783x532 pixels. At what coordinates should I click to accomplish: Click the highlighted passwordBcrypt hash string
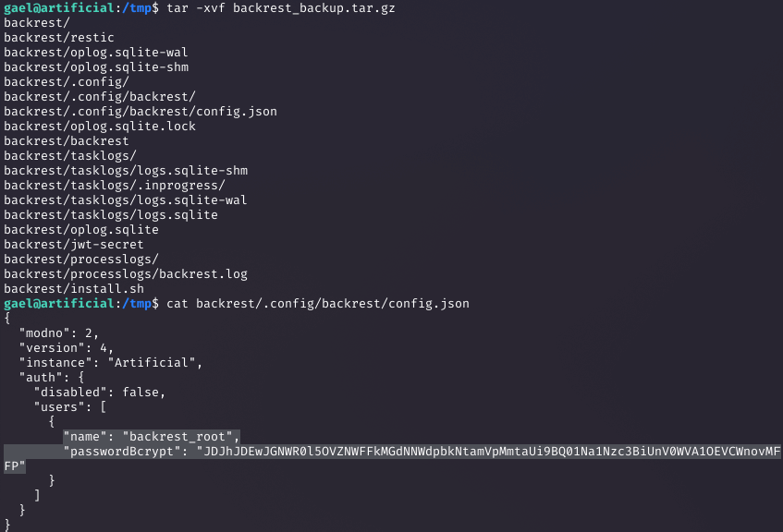click(x=392, y=459)
